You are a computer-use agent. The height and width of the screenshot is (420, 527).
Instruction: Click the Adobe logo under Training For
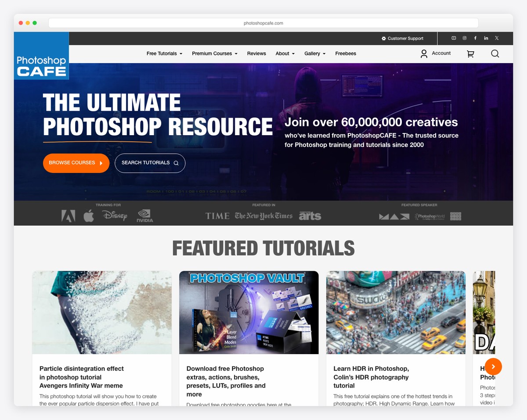point(68,215)
